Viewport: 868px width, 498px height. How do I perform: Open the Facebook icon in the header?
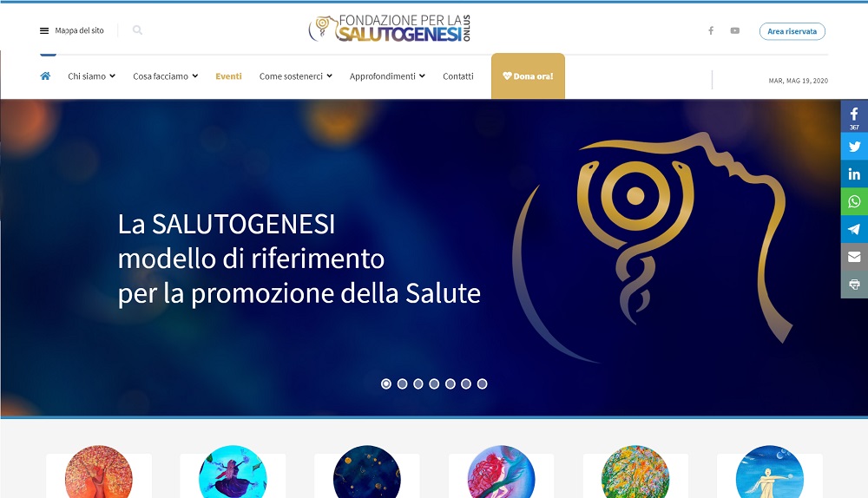[711, 30]
